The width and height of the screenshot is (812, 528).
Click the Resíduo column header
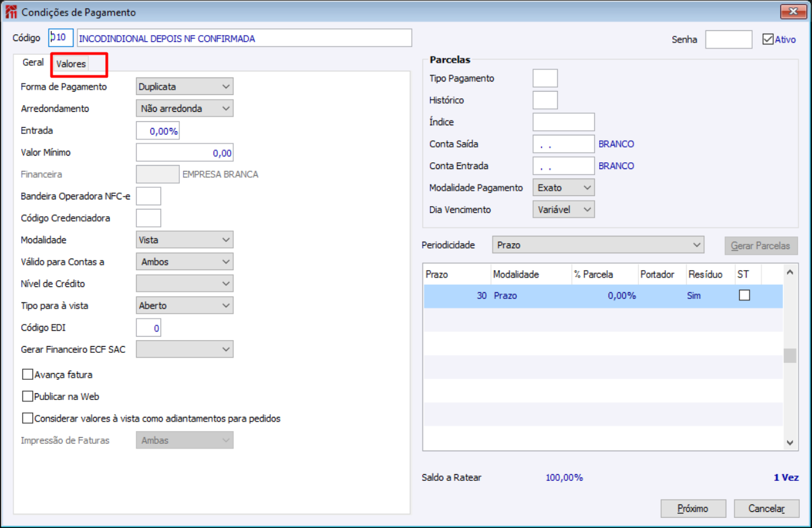point(710,274)
